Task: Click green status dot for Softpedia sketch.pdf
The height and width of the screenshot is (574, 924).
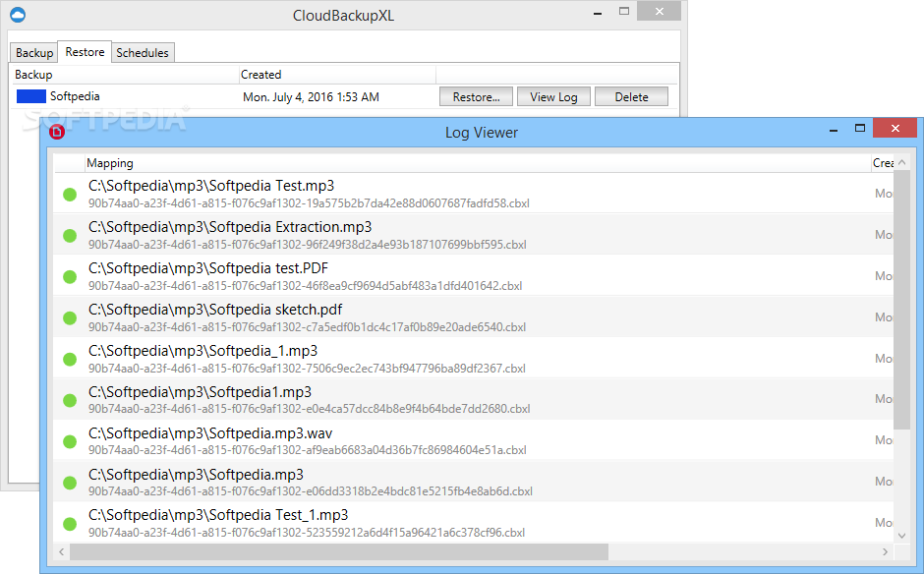Action: 70,318
